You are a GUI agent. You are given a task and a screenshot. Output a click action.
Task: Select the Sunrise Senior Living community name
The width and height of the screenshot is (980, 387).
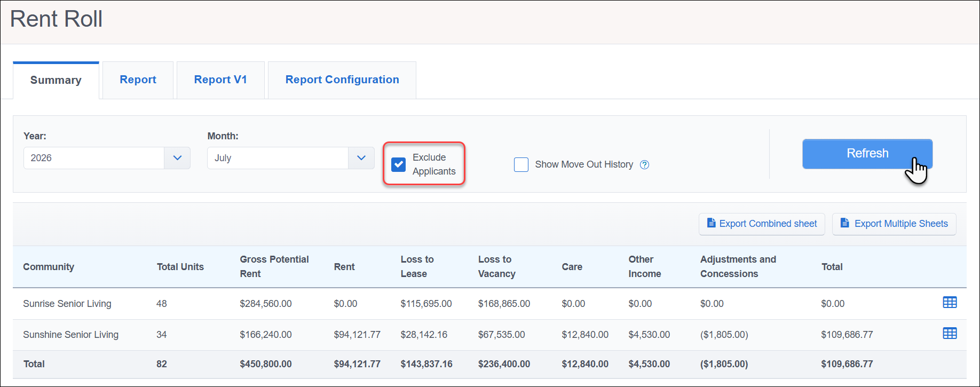tap(67, 304)
